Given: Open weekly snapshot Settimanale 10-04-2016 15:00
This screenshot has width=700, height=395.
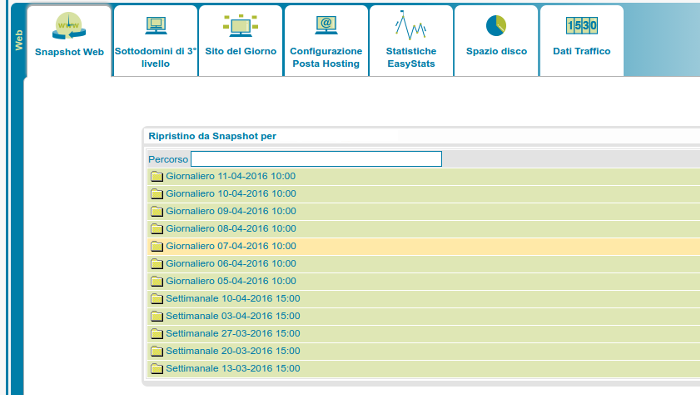Looking at the screenshot, I should pyautogui.click(x=233, y=298).
